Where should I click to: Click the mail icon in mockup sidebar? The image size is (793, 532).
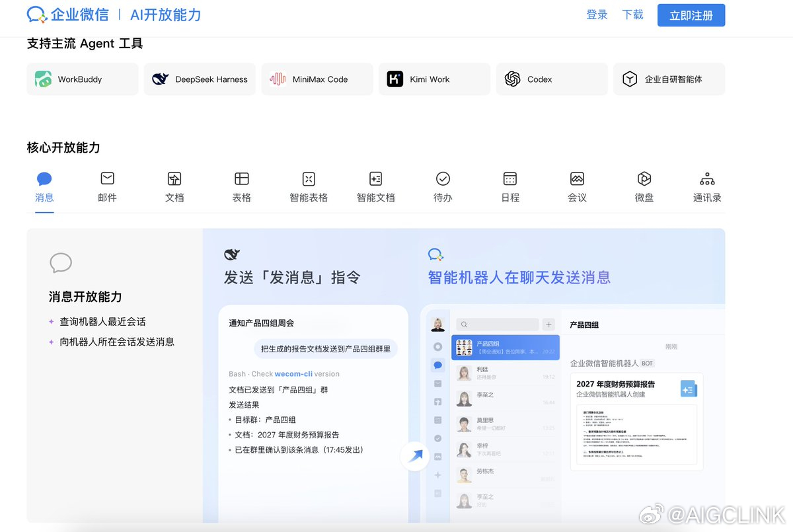click(437, 383)
